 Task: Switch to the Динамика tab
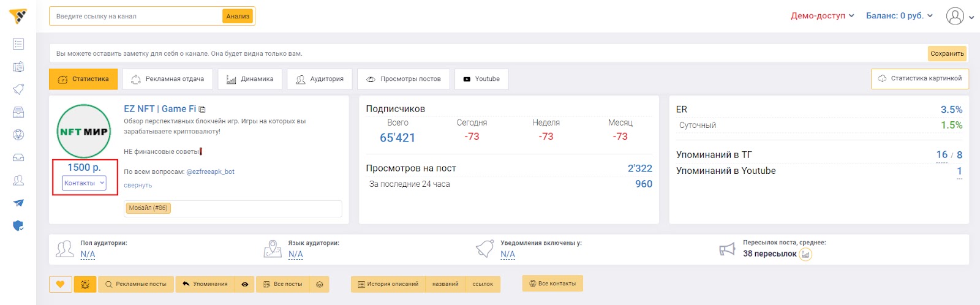(250, 79)
